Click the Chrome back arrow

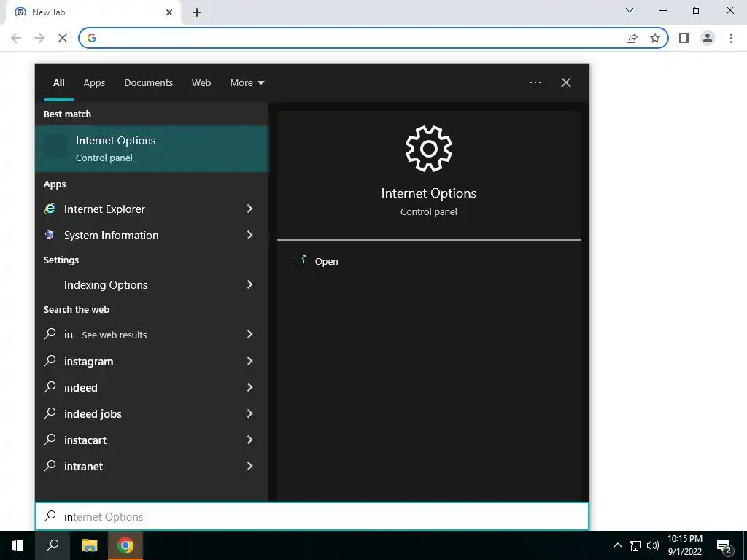tap(16, 38)
